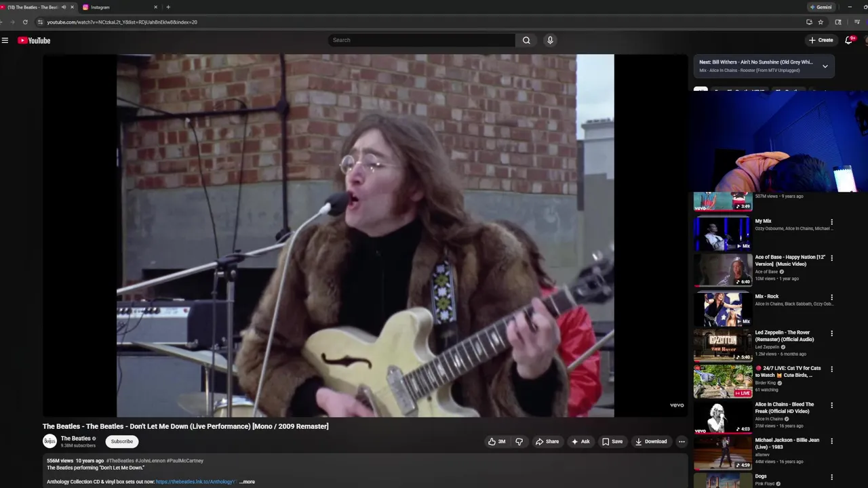Save video to a playlist

click(612, 441)
